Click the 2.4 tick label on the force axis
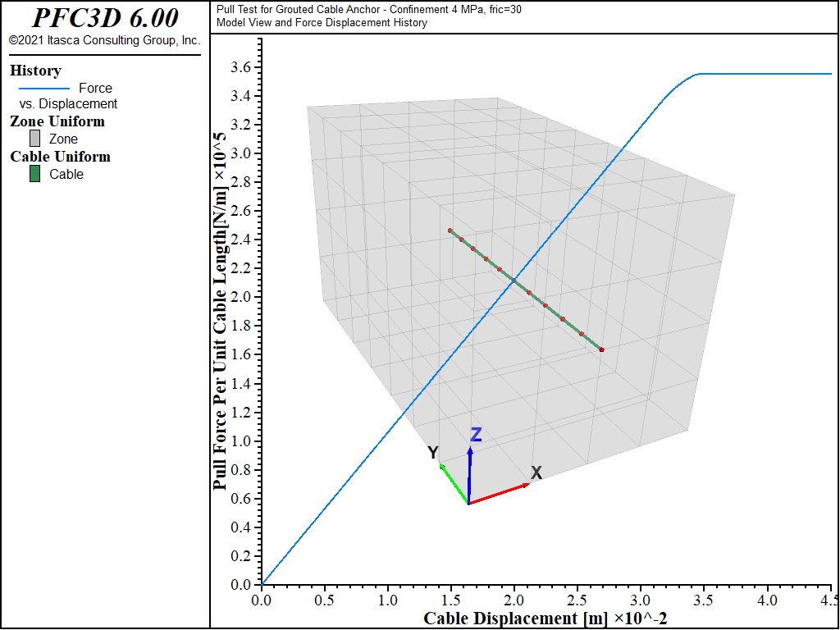 click(x=242, y=240)
